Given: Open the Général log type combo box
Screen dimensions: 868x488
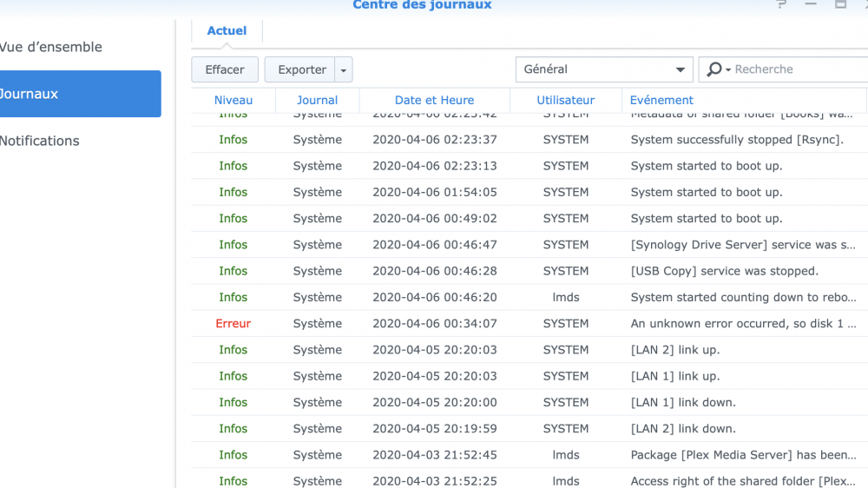Looking at the screenshot, I should [x=604, y=69].
